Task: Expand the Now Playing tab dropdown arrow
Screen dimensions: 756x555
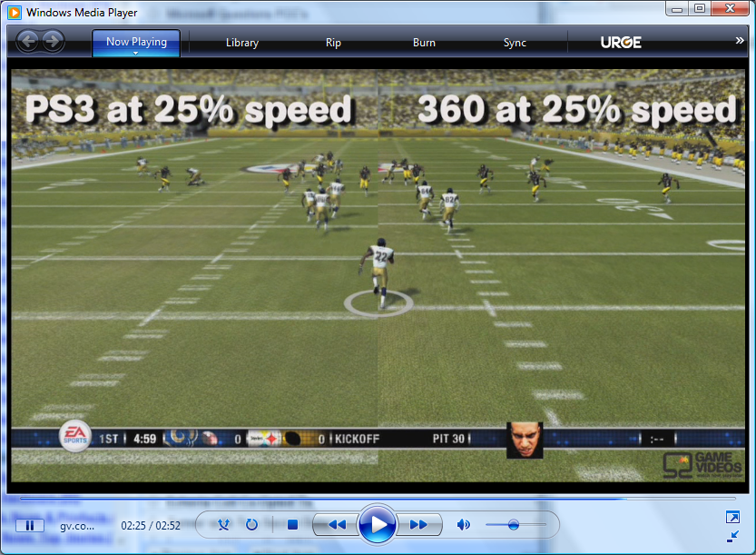Action: pyautogui.click(x=135, y=54)
